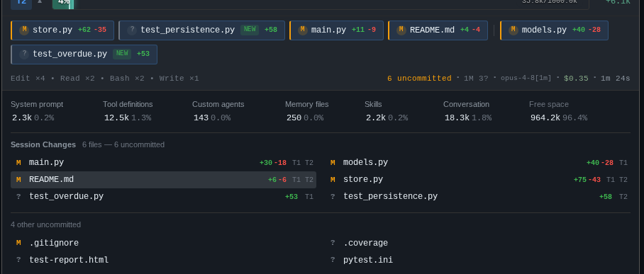Click the ? marker beside pytest.ini

(x=333, y=260)
